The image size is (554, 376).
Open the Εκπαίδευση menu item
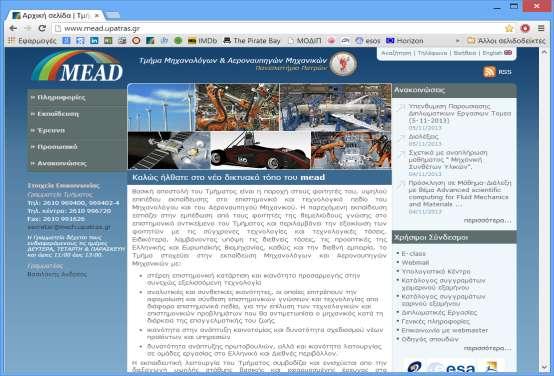pyautogui.click(x=77, y=114)
